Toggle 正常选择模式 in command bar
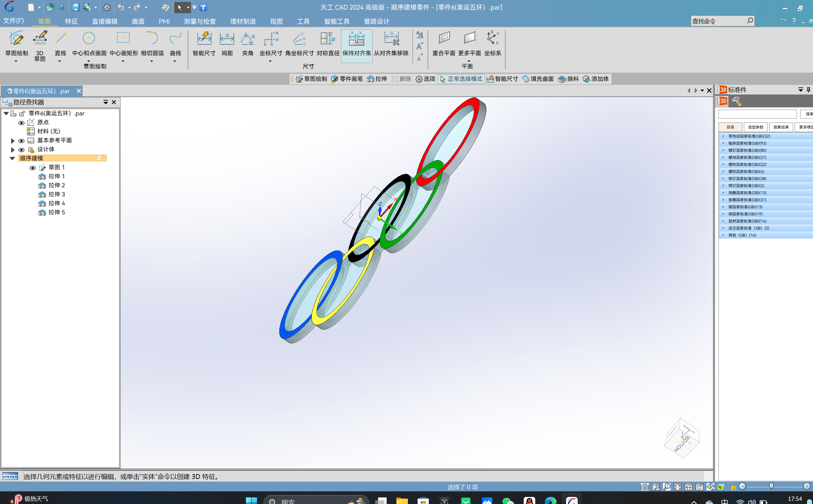 click(x=461, y=79)
